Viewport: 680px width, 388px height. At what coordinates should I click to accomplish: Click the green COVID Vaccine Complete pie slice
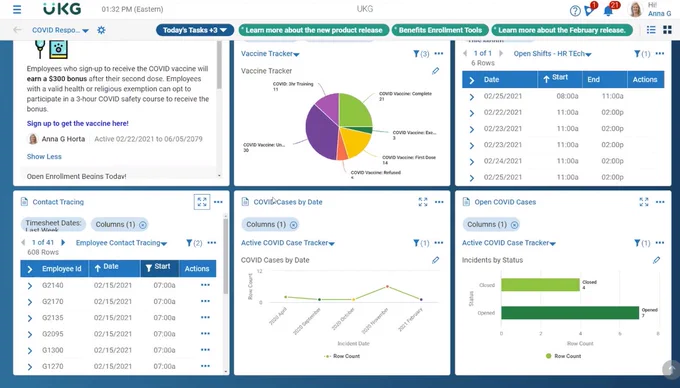[354, 110]
